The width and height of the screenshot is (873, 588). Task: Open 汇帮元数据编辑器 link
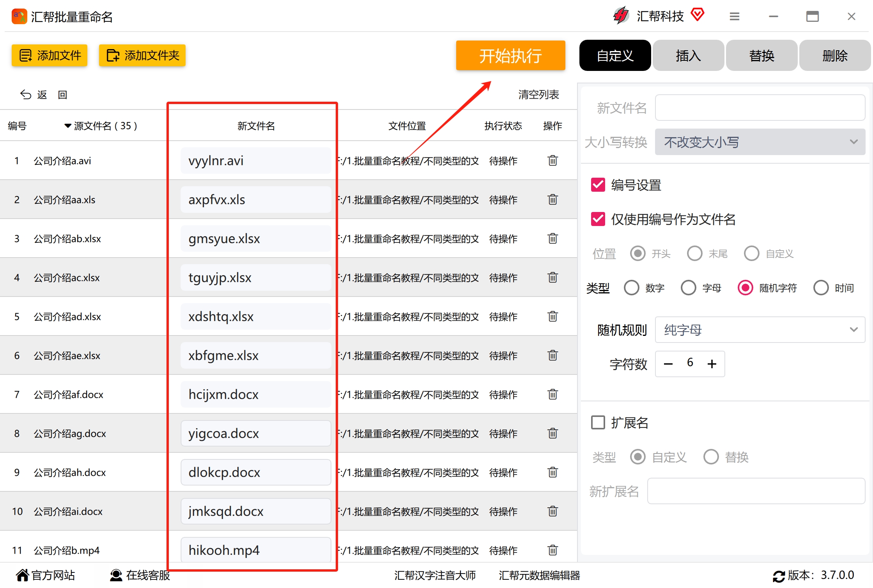(539, 575)
